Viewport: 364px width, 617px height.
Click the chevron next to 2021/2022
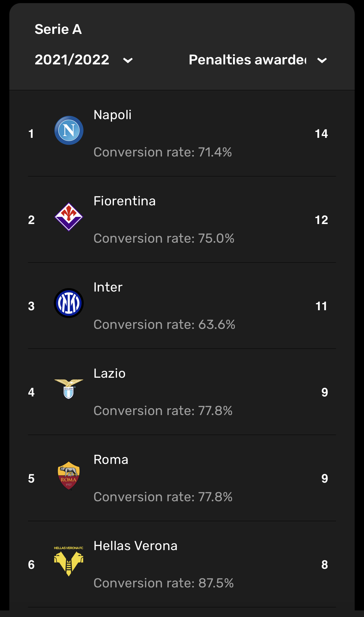coord(128,60)
